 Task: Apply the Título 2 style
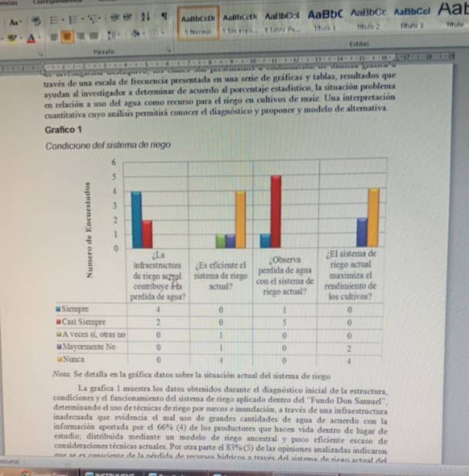point(368,19)
